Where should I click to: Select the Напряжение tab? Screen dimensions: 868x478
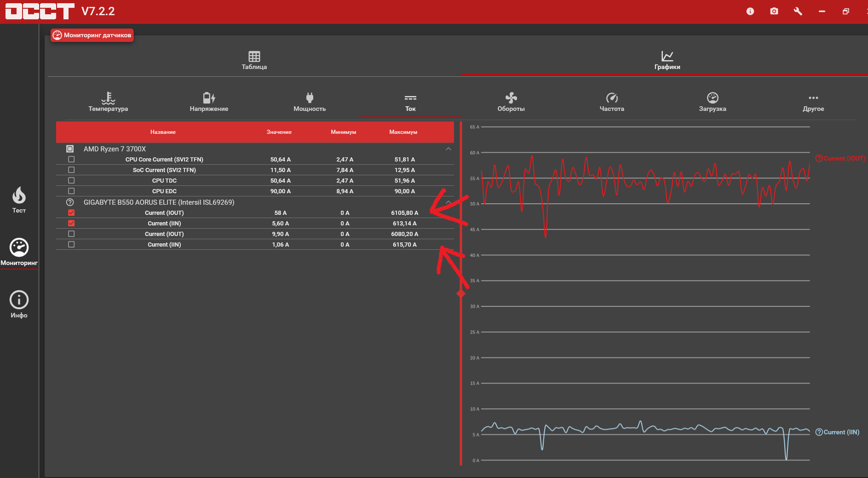pyautogui.click(x=209, y=102)
